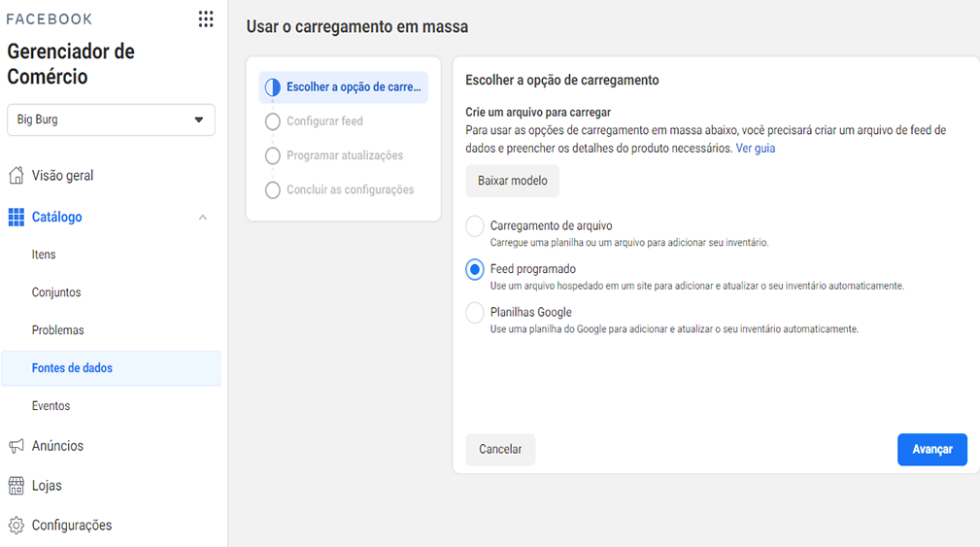Click the storefront Lojas icon

(x=17, y=485)
